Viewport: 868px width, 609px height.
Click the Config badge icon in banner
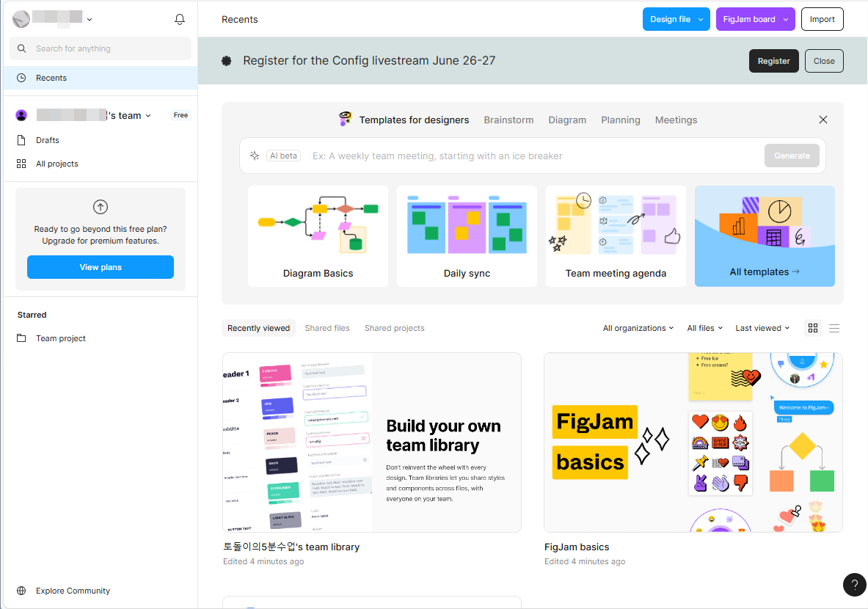(227, 61)
